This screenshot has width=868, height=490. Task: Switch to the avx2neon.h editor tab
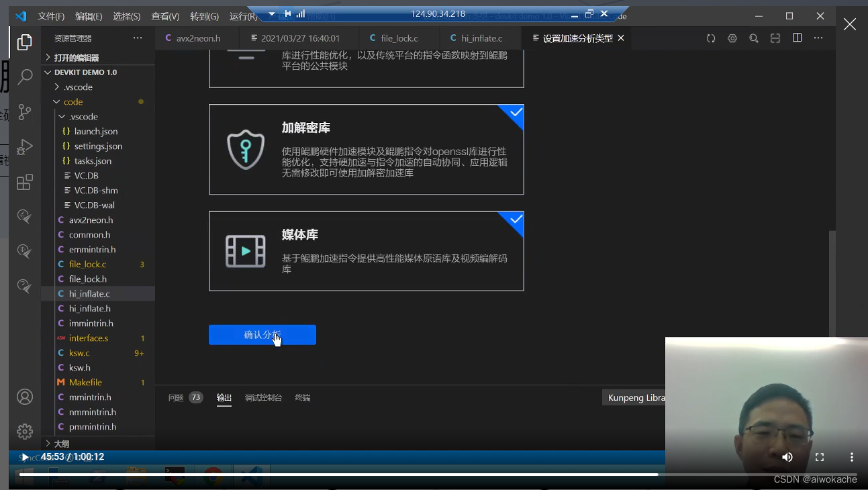[x=197, y=38]
